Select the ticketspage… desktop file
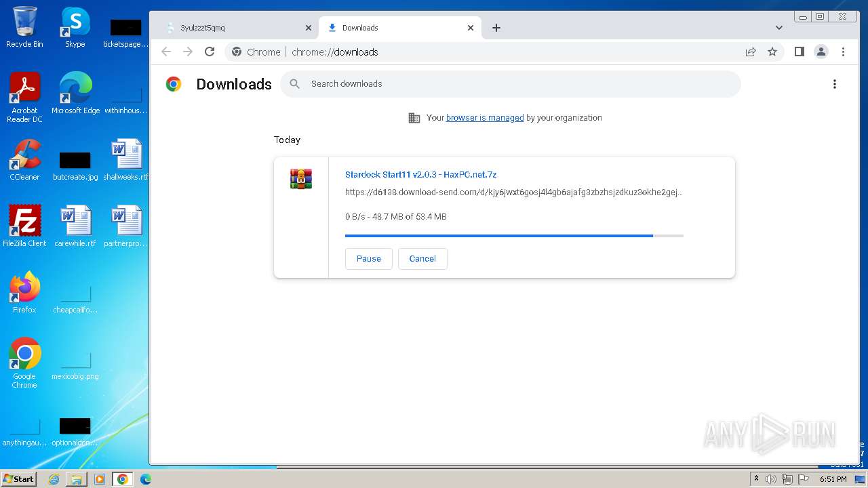Screen dimensions: 868x488 [126, 34]
